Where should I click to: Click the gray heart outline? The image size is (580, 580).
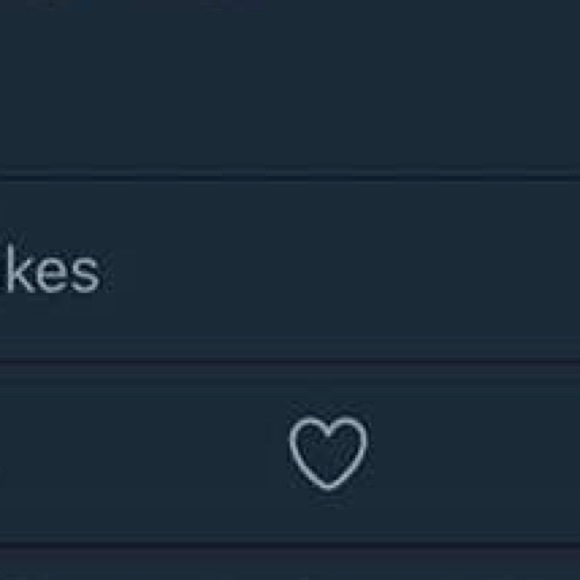coord(328,453)
